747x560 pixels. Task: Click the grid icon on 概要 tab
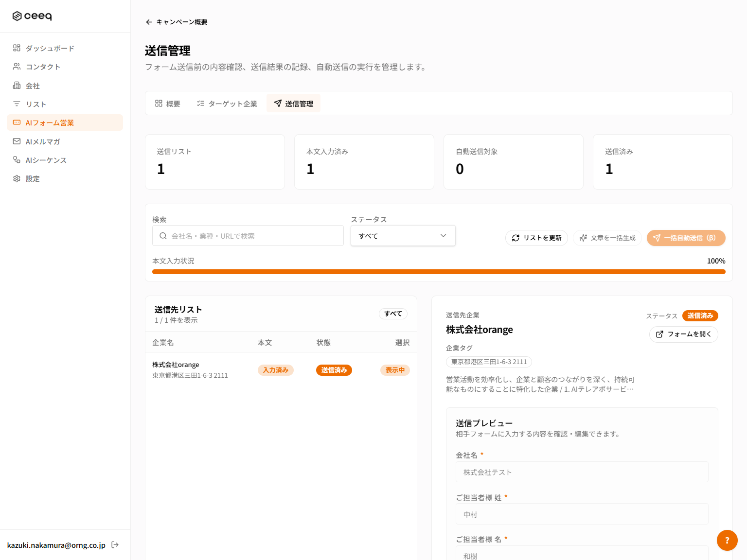tap(159, 103)
